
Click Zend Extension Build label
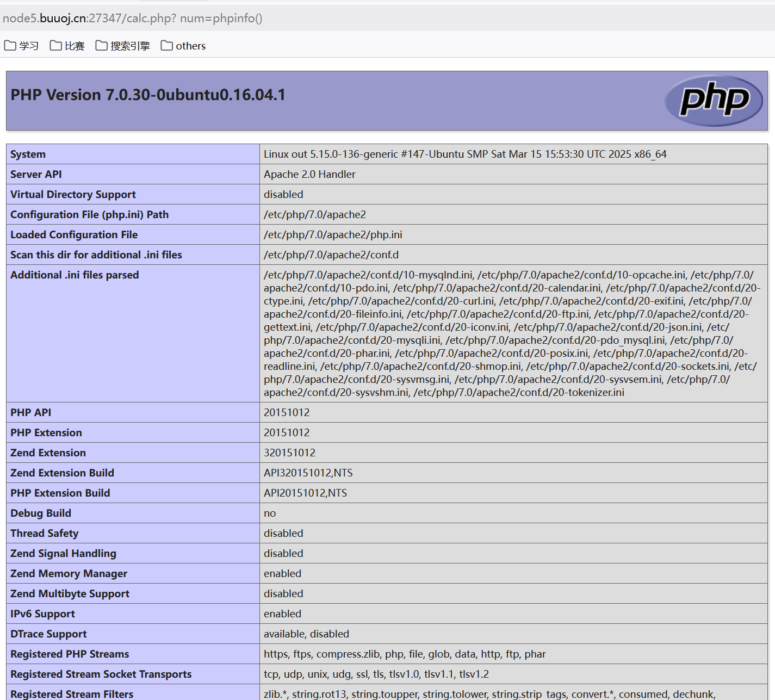[x=62, y=473]
